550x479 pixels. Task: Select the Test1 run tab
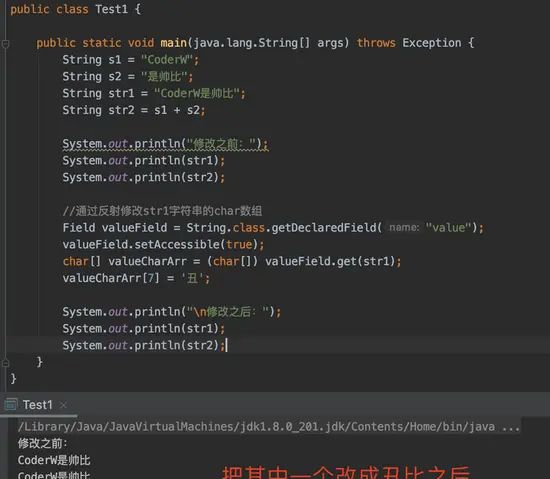[x=38, y=405]
